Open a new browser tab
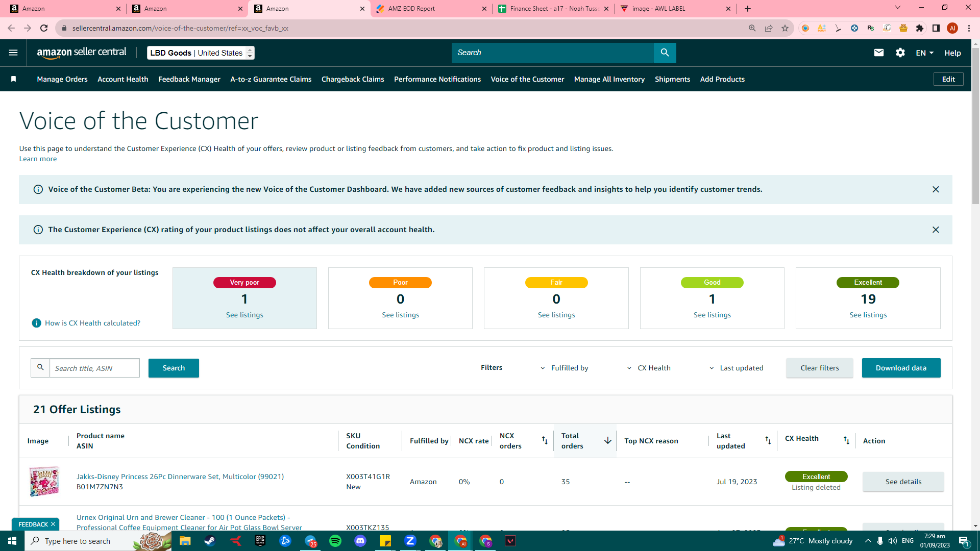Image resolution: width=980 pixels, height=551 pixels. coord(748,9)
